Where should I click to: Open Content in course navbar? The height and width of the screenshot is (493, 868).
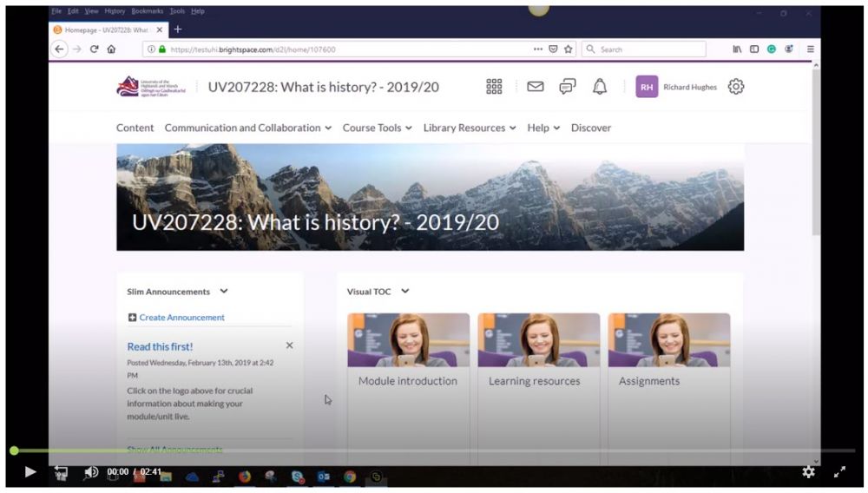pyautogui.click(x=135, y=128)
